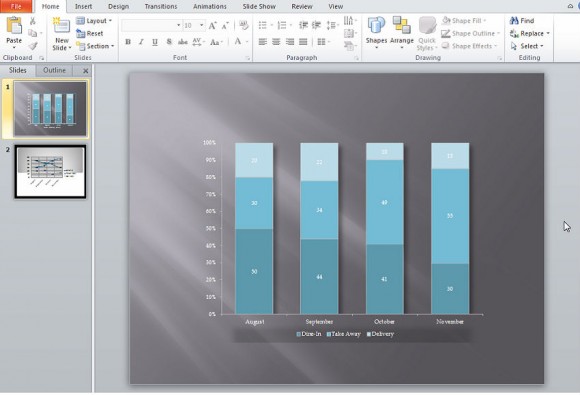This screenshot has width=580, height=395.
Task: Toggle italic formatting
Action: [141, 42]
